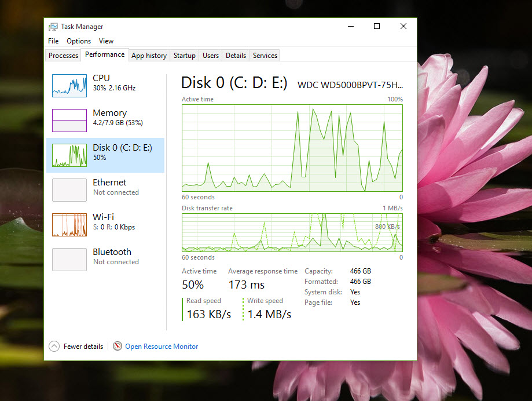Open Resource Monitor via the link

[x=162, y=346]
